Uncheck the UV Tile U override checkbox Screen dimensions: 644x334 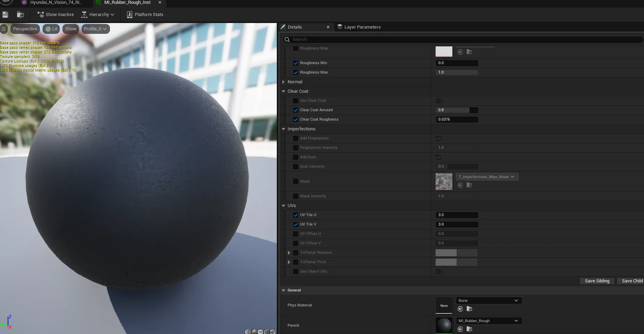click(x=296, y=215)
